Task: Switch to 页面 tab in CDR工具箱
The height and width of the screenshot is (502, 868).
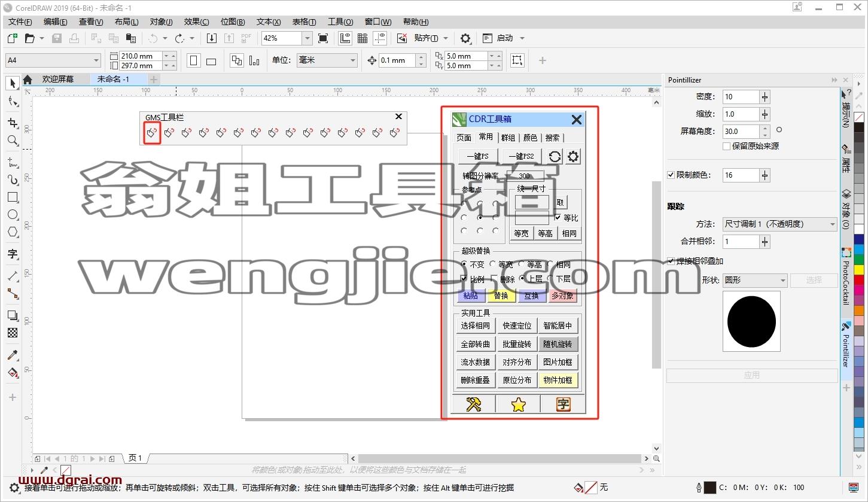Action: pyautogui.click(x=464, y=138)
